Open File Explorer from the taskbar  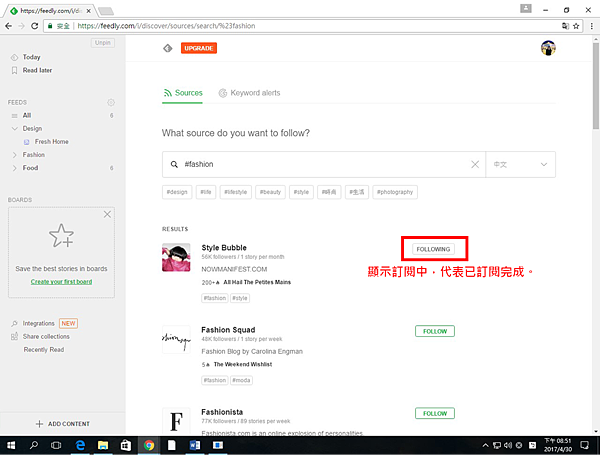pos(103,445)
